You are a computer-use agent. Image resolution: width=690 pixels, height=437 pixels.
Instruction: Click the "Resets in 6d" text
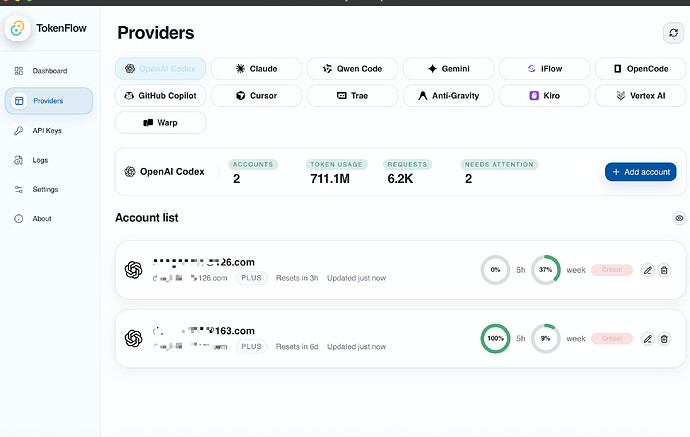pos(297,347)
